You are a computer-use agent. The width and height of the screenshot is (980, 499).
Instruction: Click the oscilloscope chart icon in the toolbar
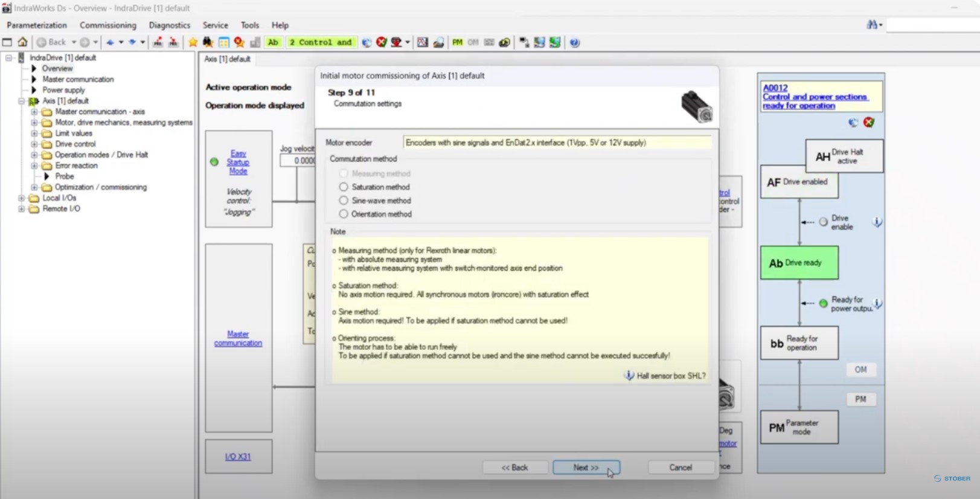[x=423, y=42]
